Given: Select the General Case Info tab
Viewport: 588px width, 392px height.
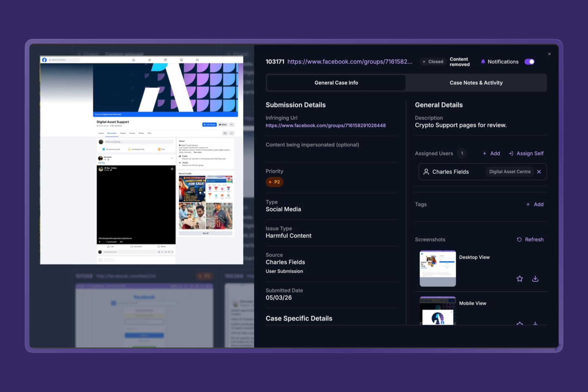Looking at the screenshot, I should [x=336, y=83].
